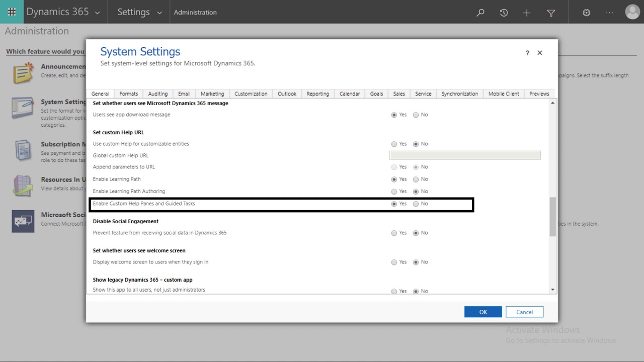
Task: Switch to the Synchronization tab
Action: click(x=459, y=94)
